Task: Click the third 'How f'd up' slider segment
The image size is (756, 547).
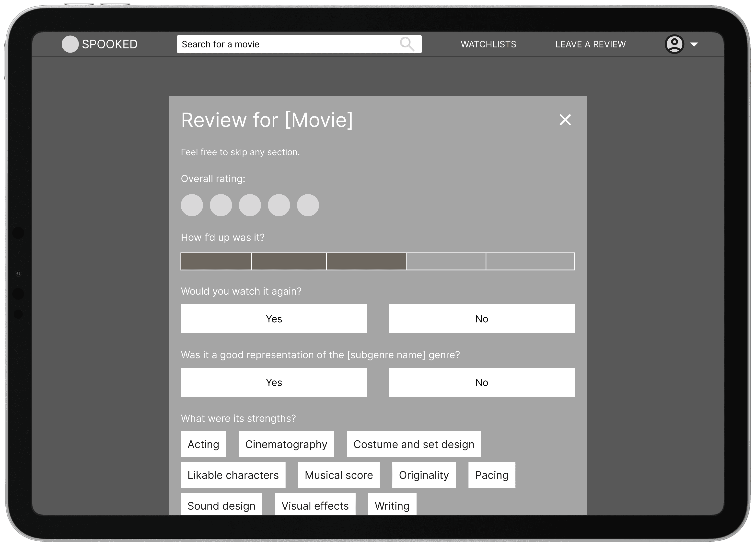Action: 367,261
